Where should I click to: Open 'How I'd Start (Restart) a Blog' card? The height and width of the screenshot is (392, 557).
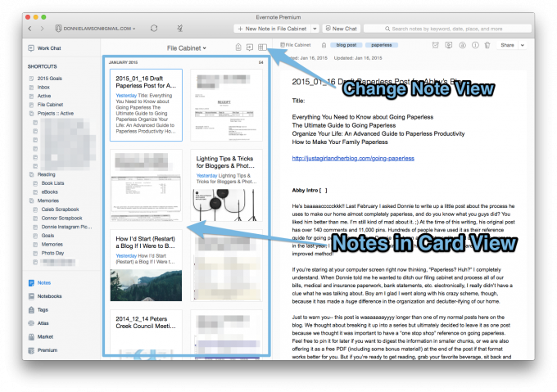tap(146, 266)
